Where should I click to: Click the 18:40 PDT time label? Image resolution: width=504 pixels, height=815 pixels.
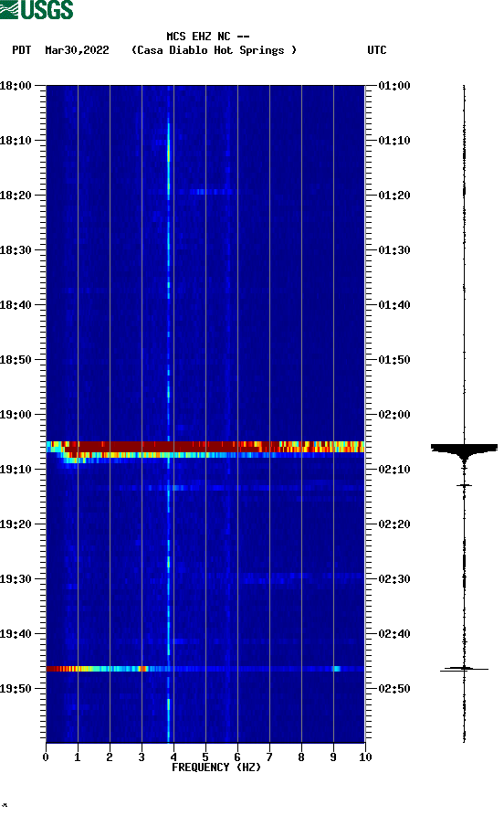click(16, 305)
